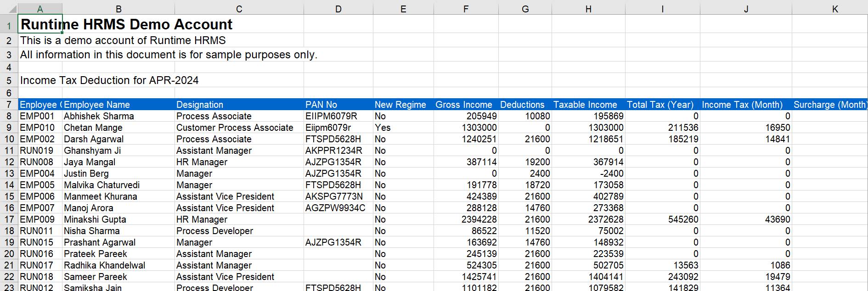Screen dimensions: 868x291
Task: Select column F header
Action: point(466,9)
